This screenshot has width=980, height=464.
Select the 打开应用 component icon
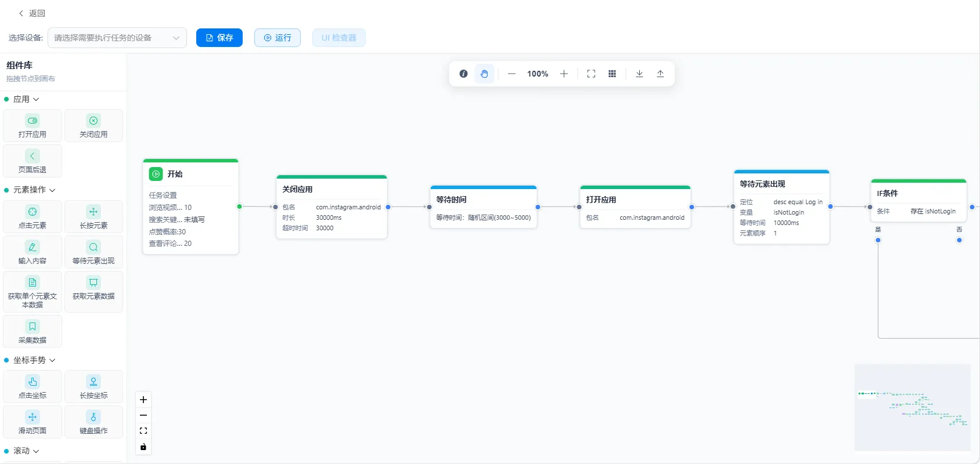33,121
